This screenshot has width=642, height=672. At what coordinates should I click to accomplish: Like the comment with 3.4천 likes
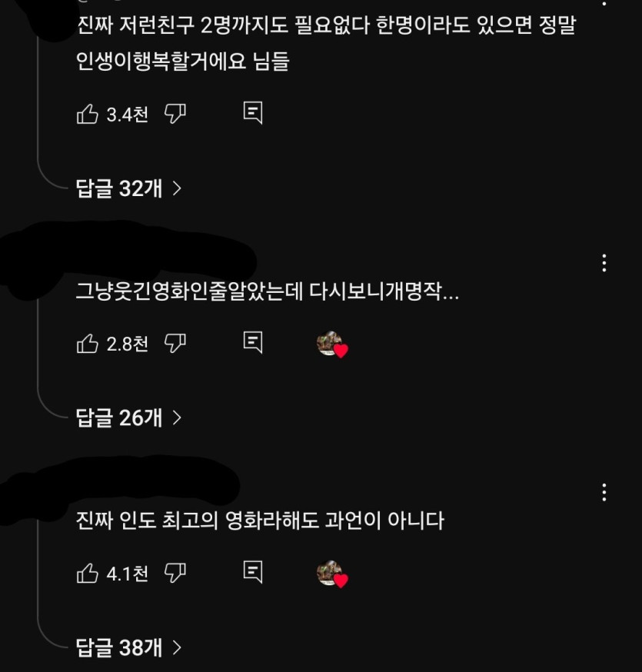[x=88, y=114]
